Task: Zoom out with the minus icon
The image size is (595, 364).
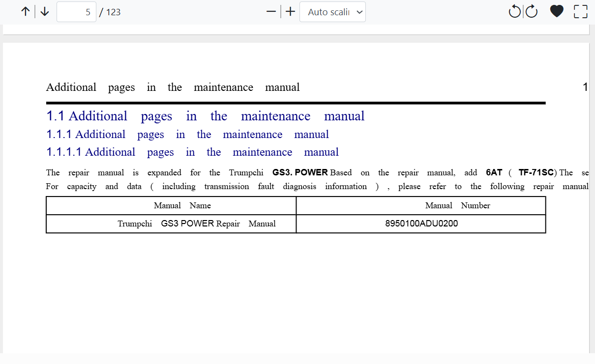Action: 271,12
